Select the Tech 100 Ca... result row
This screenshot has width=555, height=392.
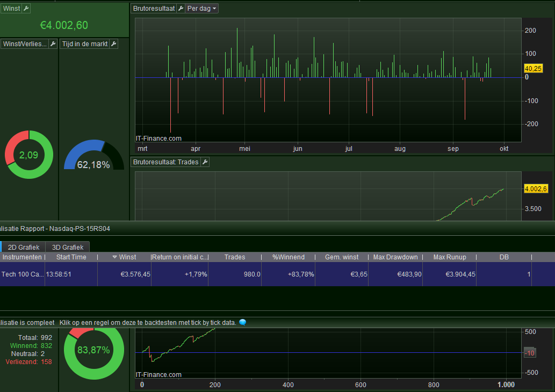click(277, 274)
